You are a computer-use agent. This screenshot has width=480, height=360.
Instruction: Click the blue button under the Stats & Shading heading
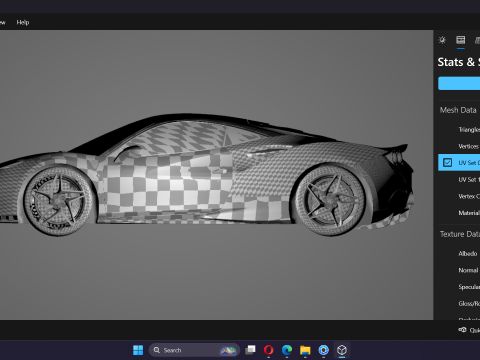click(x=459, y=83)
